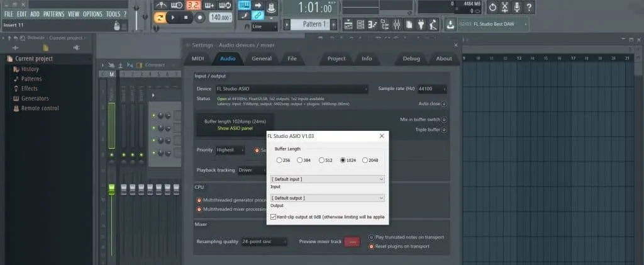This screenshot has height=265, width=644.
Task: Toggle loop recording icon
Action: [225, 5]
